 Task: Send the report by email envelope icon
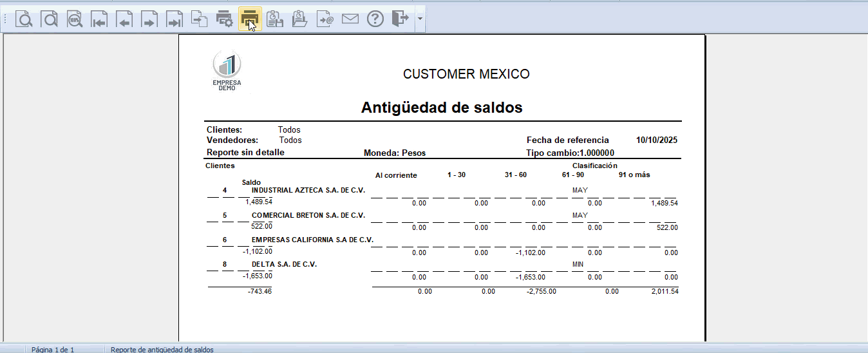350,19
